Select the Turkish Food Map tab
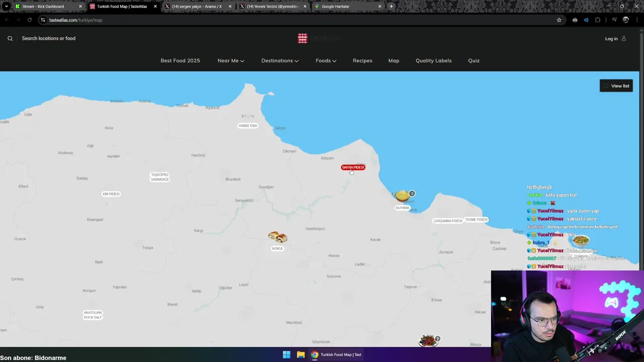This screenshot has width=644, height=362. [x=122, y=7]
